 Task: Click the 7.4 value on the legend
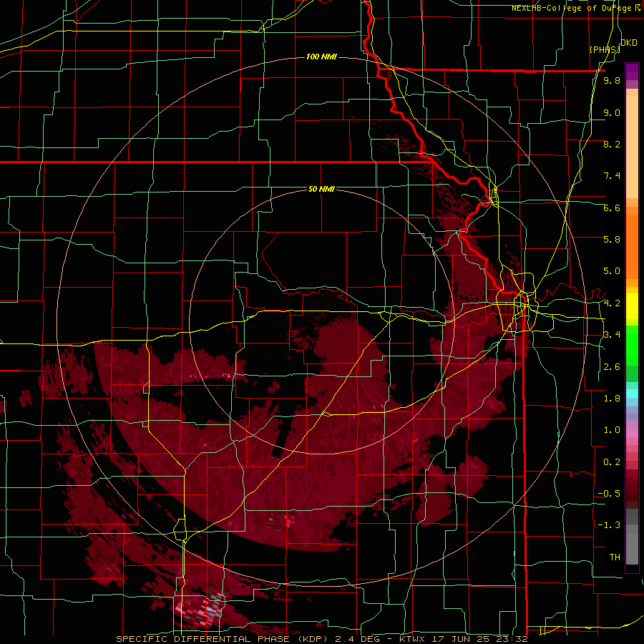tap(612, 176)
